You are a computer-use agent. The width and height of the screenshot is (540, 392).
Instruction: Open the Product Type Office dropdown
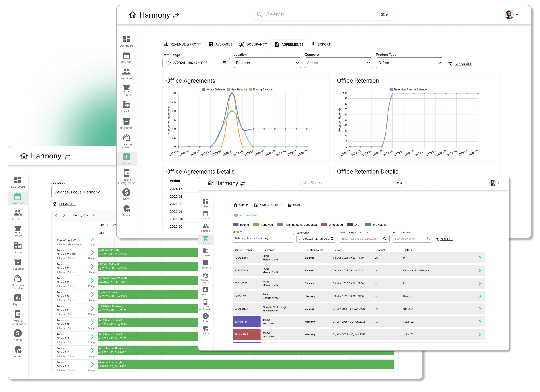409,63
